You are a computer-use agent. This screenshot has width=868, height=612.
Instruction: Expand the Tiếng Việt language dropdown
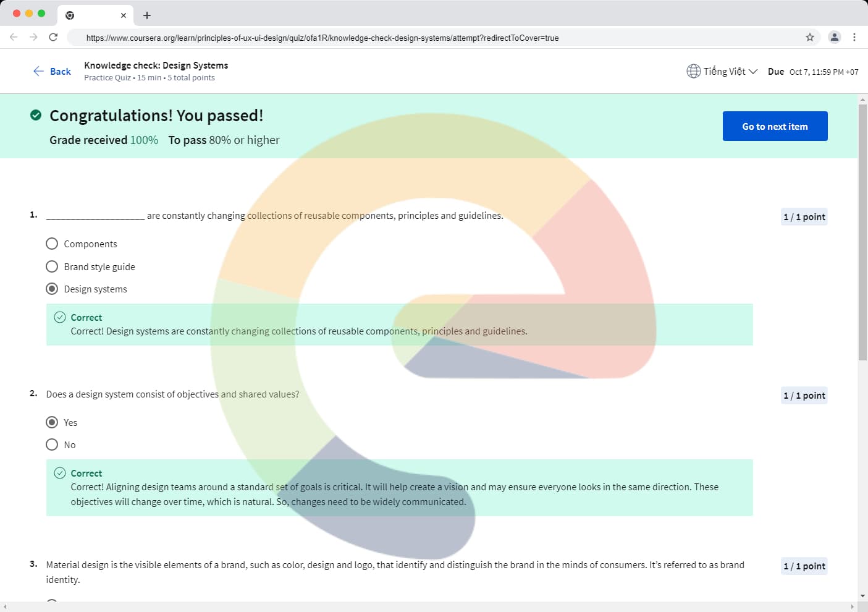pyautogui.click(x=730, y=71)
